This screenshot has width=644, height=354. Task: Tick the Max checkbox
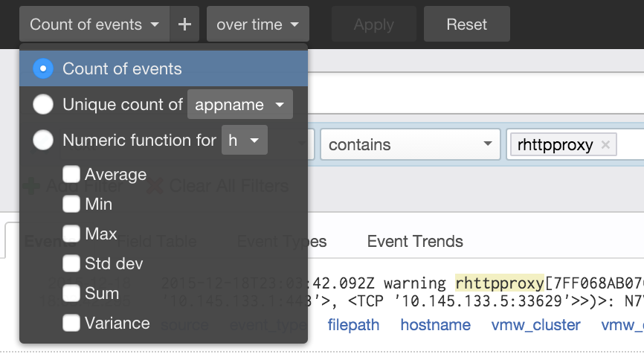71,234
